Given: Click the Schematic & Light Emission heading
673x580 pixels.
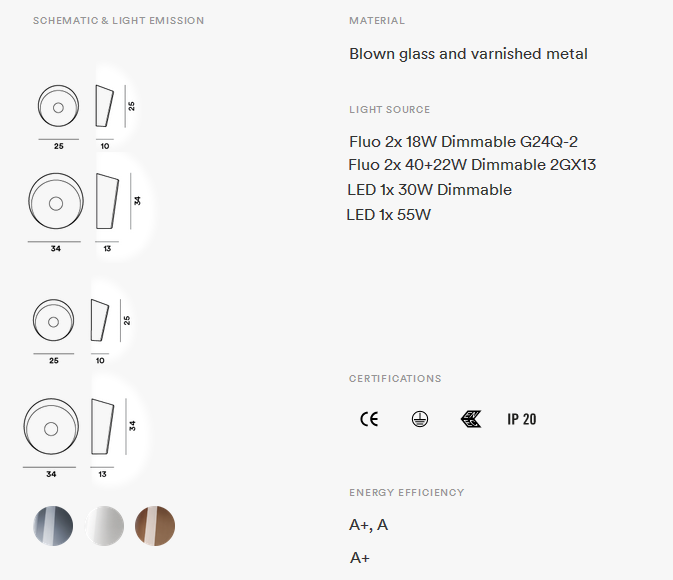Looking at the screenshot, I should (x=118, y=21).
